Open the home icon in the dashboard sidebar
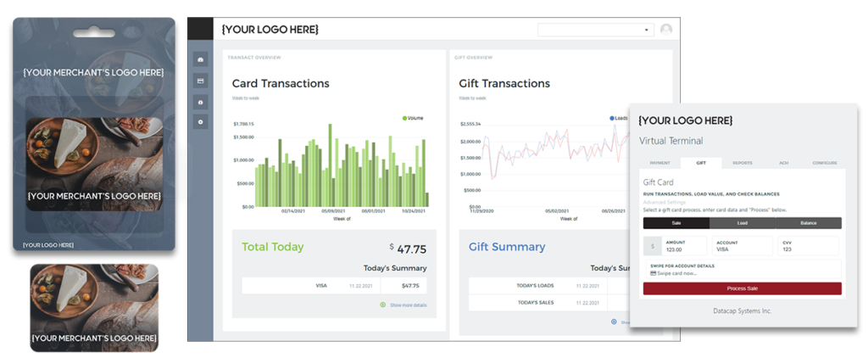 pyautogui.click(x=200, y=60)
